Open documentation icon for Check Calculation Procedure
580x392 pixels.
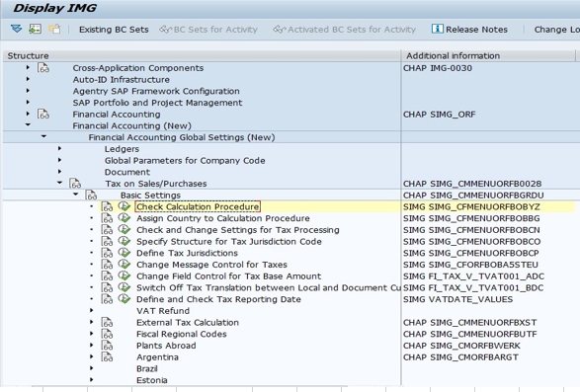108,206
